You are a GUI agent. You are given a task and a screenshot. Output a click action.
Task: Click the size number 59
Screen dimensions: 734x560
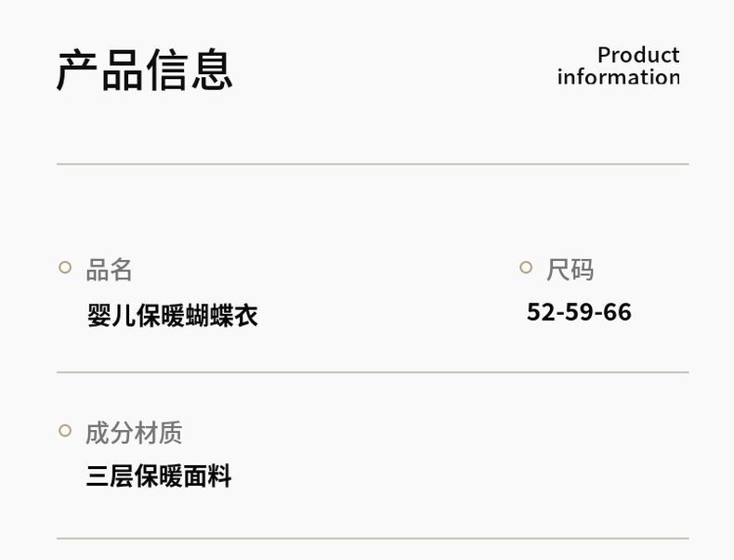[x=579, y=312]
